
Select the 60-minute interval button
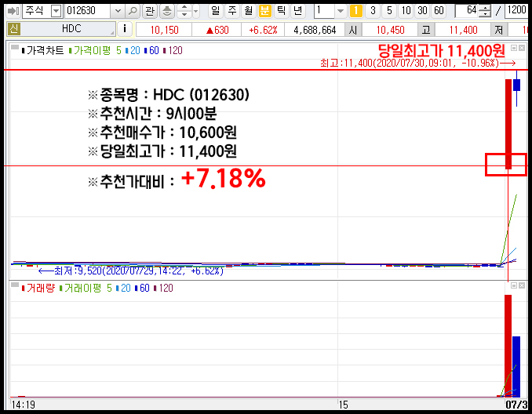(439, 11)
